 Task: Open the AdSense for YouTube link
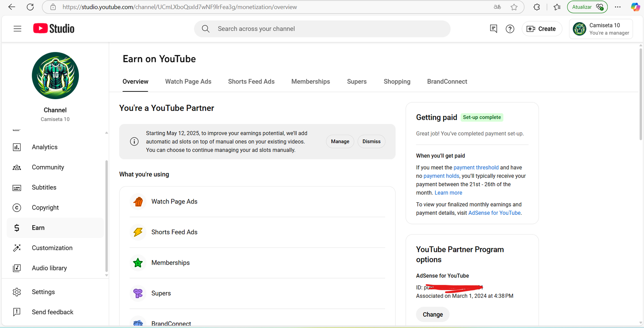click(494, 213)
